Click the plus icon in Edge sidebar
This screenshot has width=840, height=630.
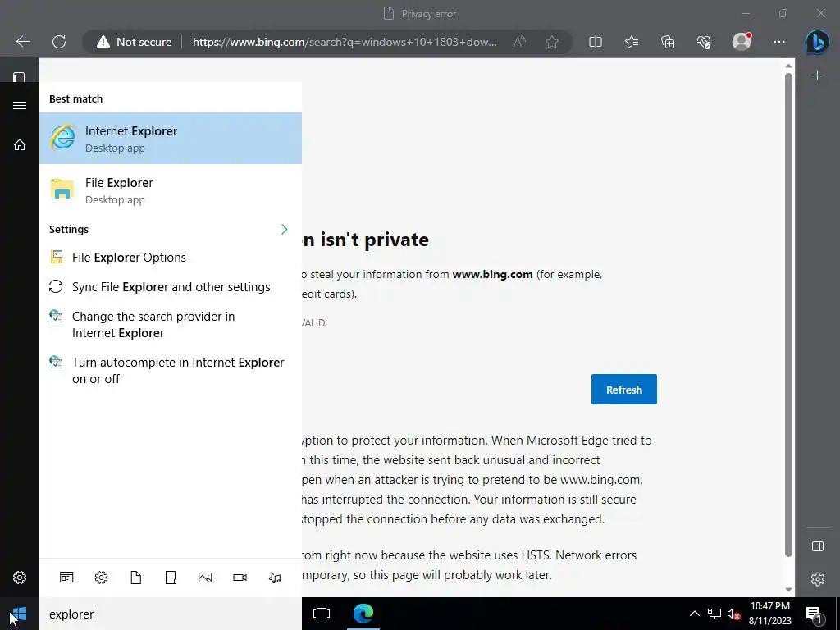click(x=818, y=75)
